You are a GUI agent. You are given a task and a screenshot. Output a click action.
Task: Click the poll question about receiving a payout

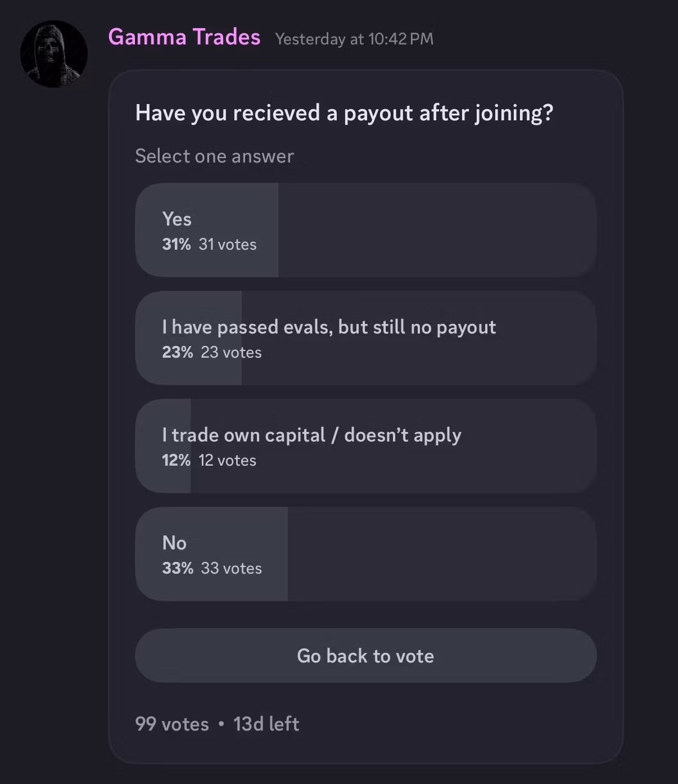[x=344, y=113]
